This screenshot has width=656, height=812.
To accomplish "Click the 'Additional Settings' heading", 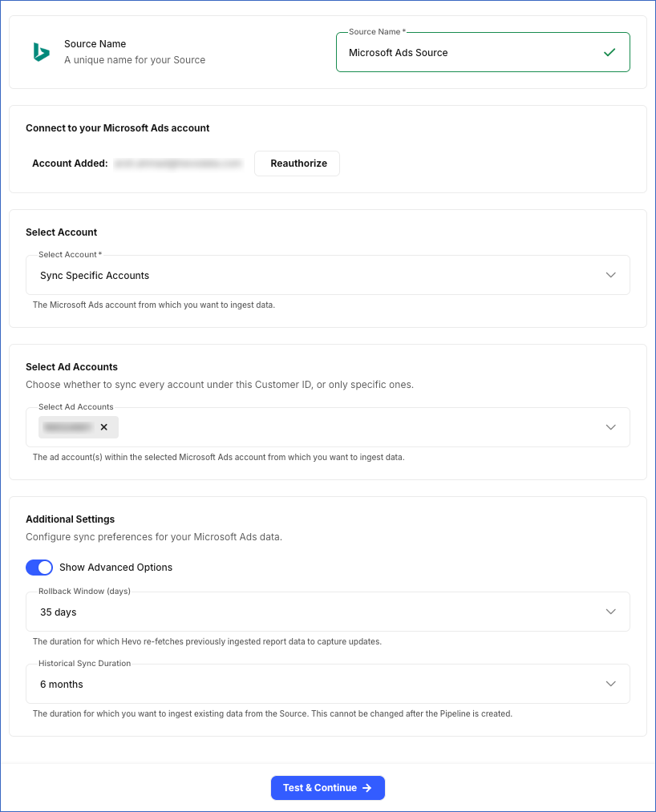I will pos(71,519).
